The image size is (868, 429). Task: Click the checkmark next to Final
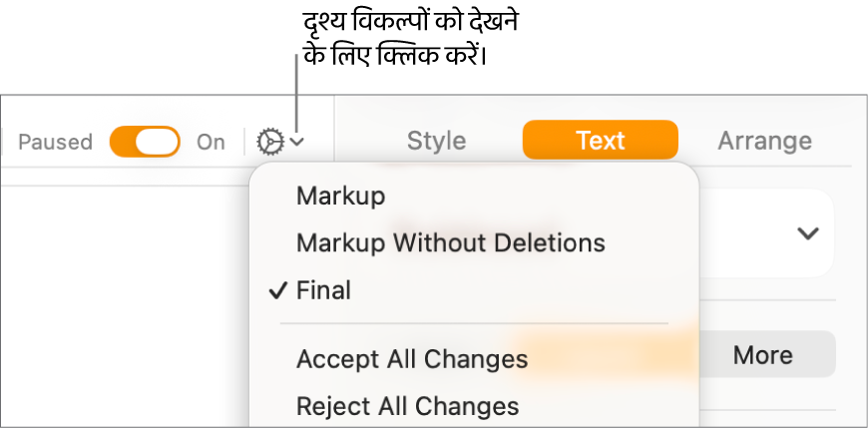(277, 290)
